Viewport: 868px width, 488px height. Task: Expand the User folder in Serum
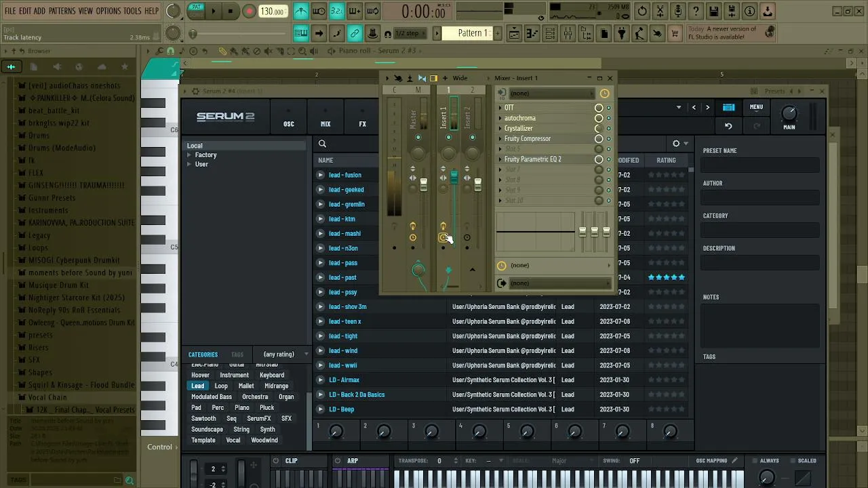pyautogui.click(x=189, y=165)
